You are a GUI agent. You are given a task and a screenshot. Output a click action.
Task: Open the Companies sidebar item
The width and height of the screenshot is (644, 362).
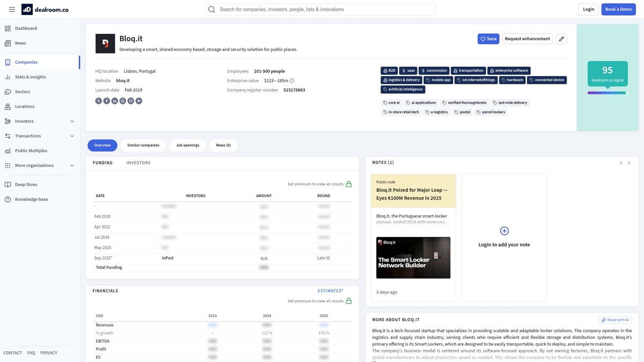40,62
